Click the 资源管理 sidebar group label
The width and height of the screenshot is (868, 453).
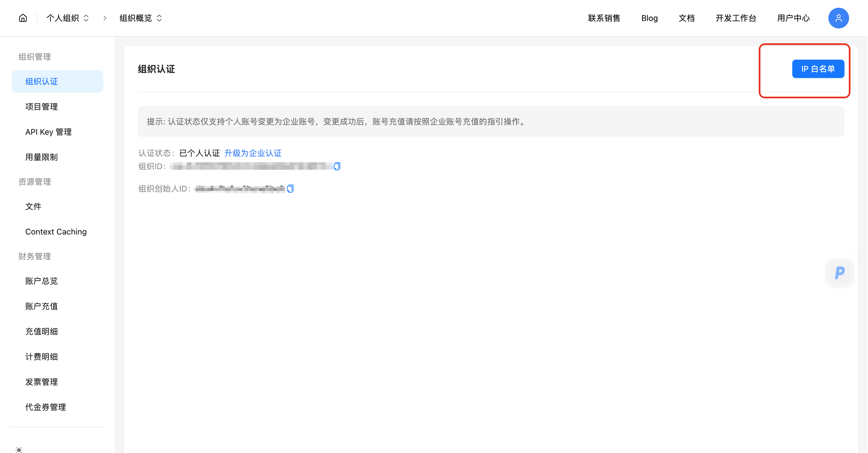tap(35, 182)
